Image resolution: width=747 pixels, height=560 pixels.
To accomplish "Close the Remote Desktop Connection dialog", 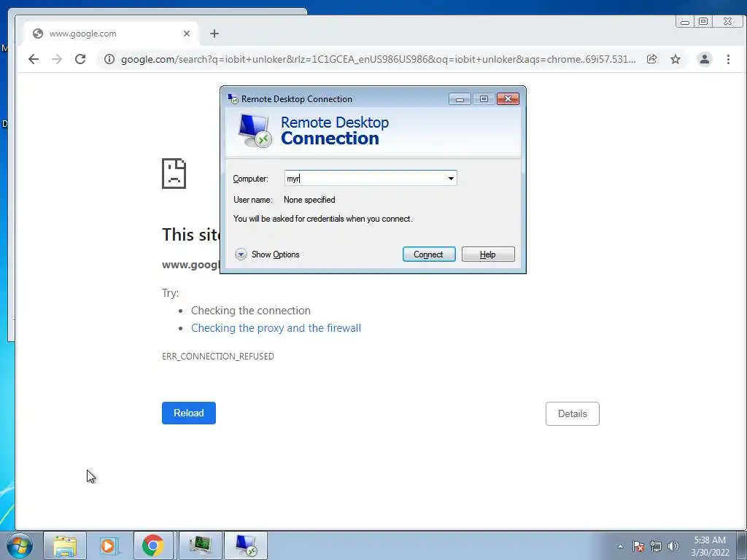I will click(x=508, y=98).
